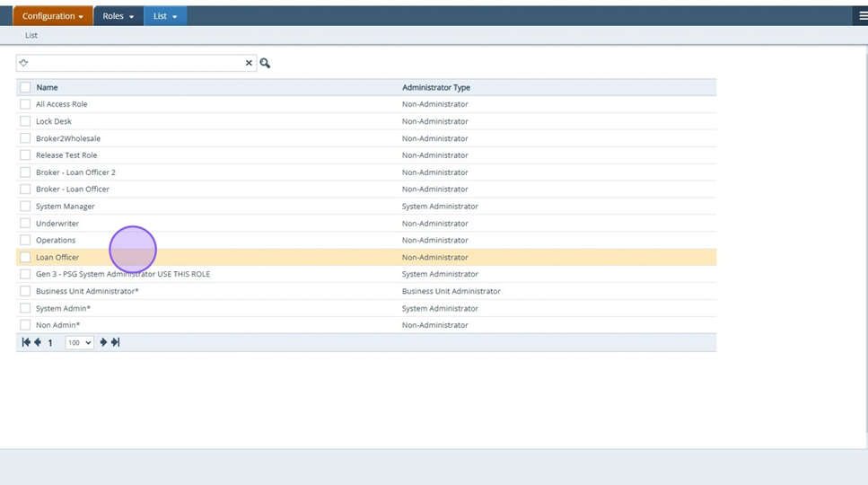Sort by the Name column header

pyautogui.click(x=47, y=88)
